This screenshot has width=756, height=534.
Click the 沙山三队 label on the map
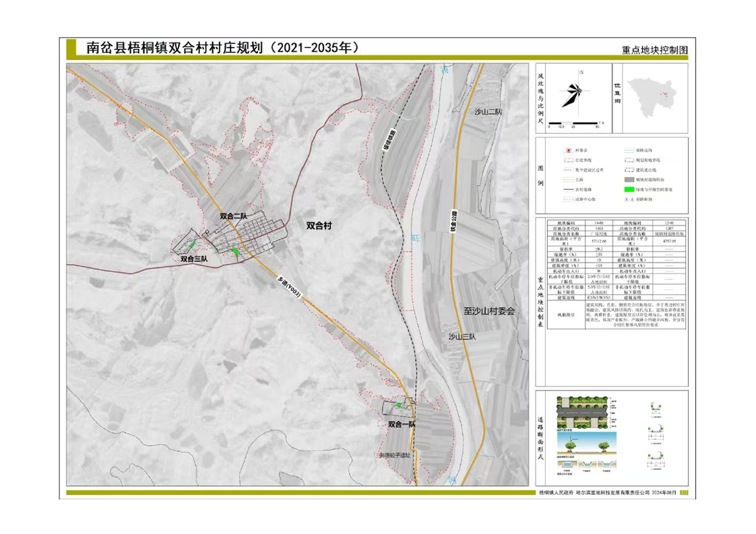click(462, 337)
